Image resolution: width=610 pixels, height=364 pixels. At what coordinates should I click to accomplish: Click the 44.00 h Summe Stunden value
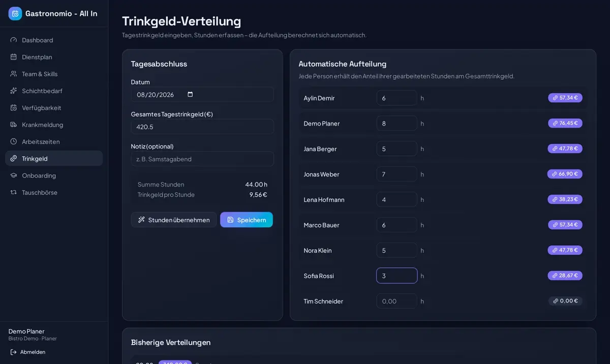coord(256,185)
